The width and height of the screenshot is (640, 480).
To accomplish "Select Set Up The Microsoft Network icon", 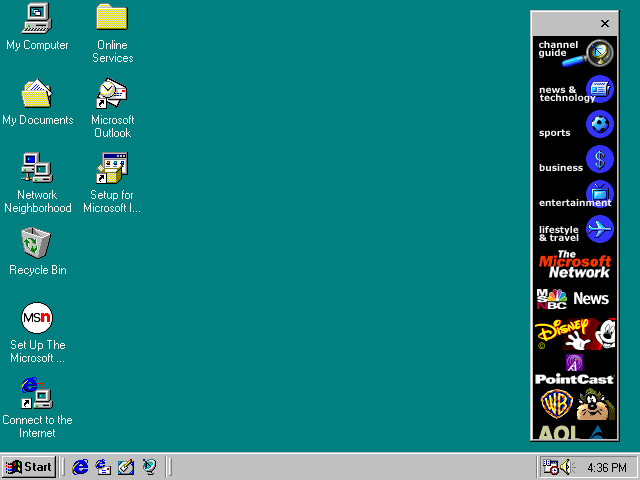I will click(37, 318).
